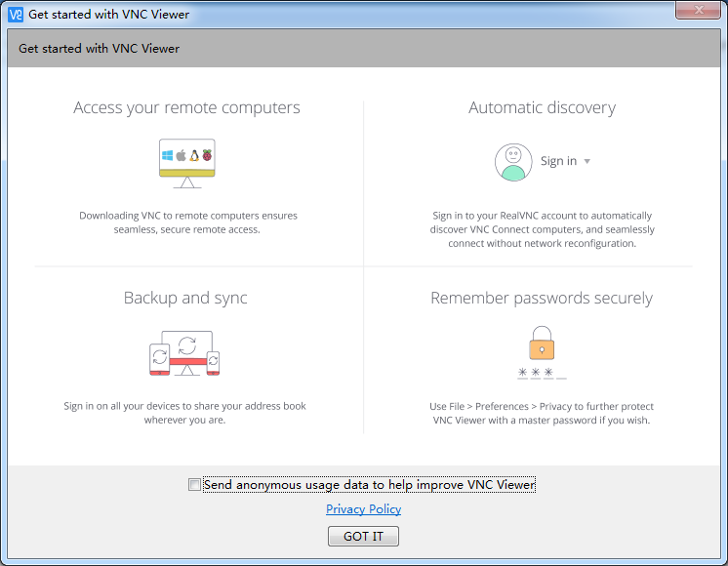The image size is (728, 566).
Task: Click the 'Automatic discovery' heading
Action: pos(542,107)
